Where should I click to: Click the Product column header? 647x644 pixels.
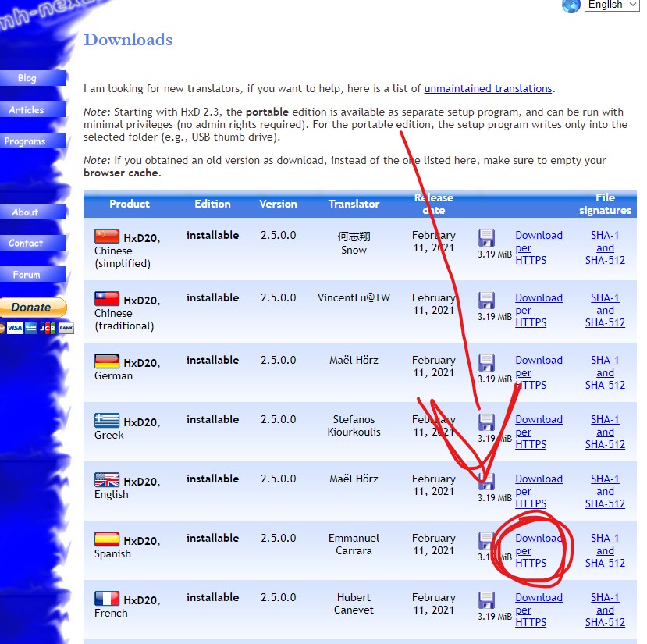[130, 204]
